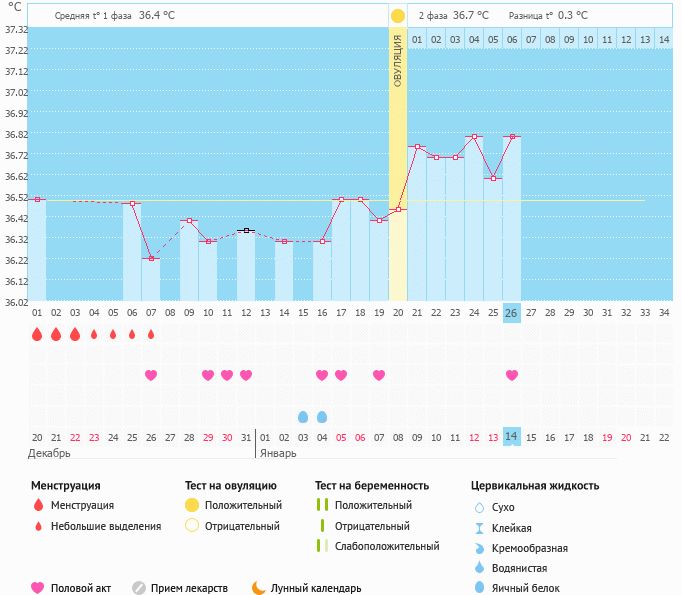Select the 'Сухо' cervical fluid legend icon
Viewport: 682px width, 595px height.
click(x=480, y=507)
